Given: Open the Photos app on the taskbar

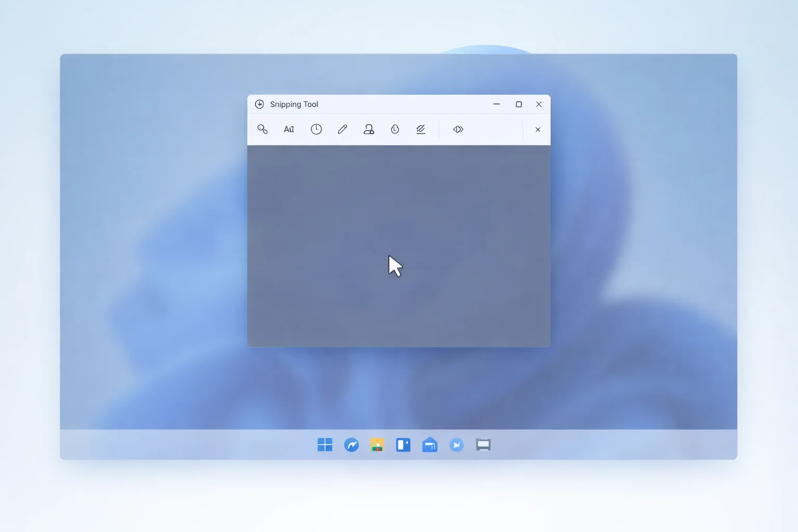Looking at the screenshot, I should coord(377,445).
